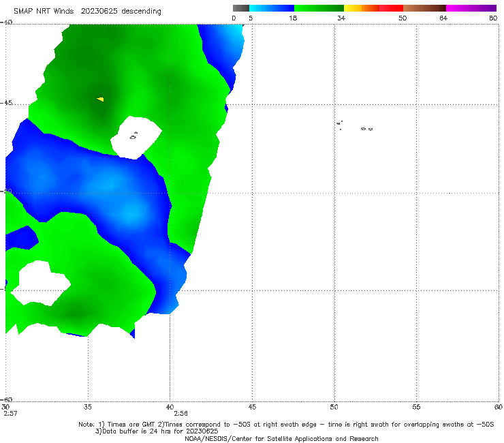The width and height of the screenshot is (504, 443).
Task: Click the colorbar label "18"
Action: (x=293, y=18)
